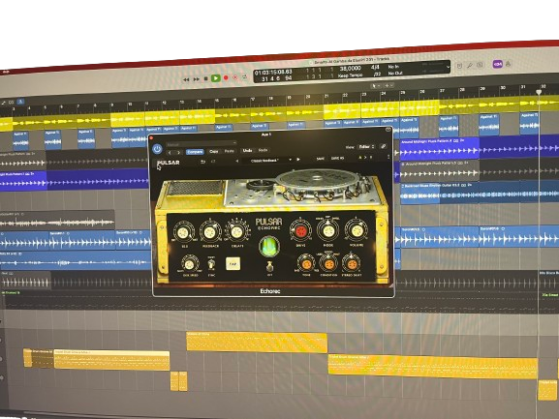Click the red DRIVE knob
Viewport: 559px width, 419px height.
(301, 231)
